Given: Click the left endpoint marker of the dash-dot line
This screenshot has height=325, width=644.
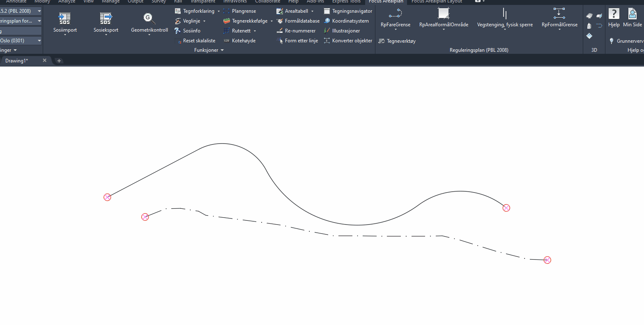Looking at the screenshot, I should (x=145, y=217).
